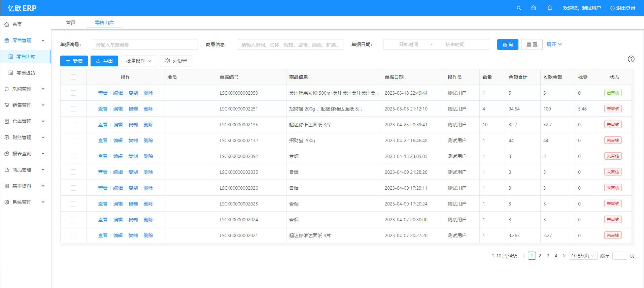This screenshot has height=288, width=644.
Task: Check the row LSCK00000002026 checkbox
Action: pyautogui.click(x=73, y=188)
